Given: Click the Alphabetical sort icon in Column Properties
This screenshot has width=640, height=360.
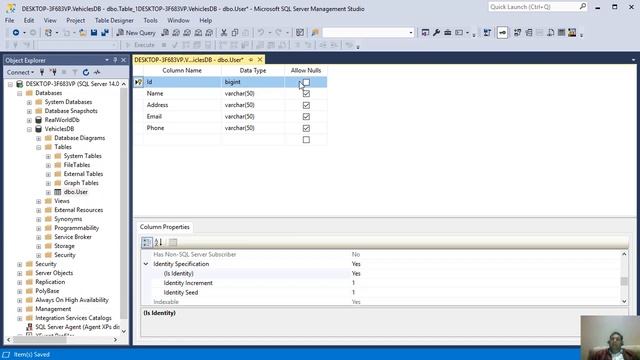Looking at the screenshot, I should tap(159, 242).
